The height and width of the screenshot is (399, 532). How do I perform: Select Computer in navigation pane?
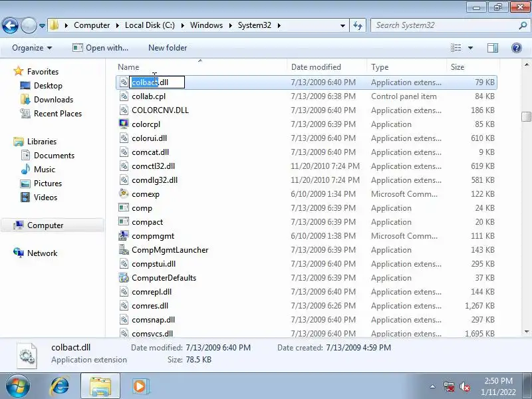tap(45, 225)
